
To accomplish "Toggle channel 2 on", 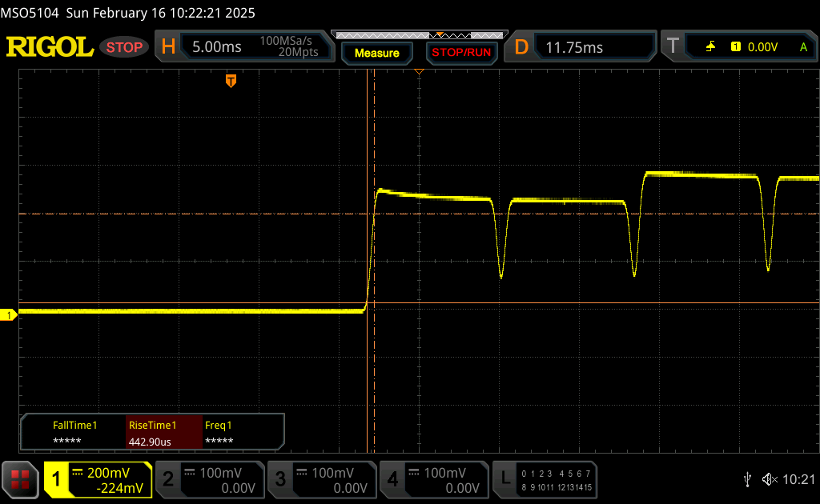I will [168, 479].
